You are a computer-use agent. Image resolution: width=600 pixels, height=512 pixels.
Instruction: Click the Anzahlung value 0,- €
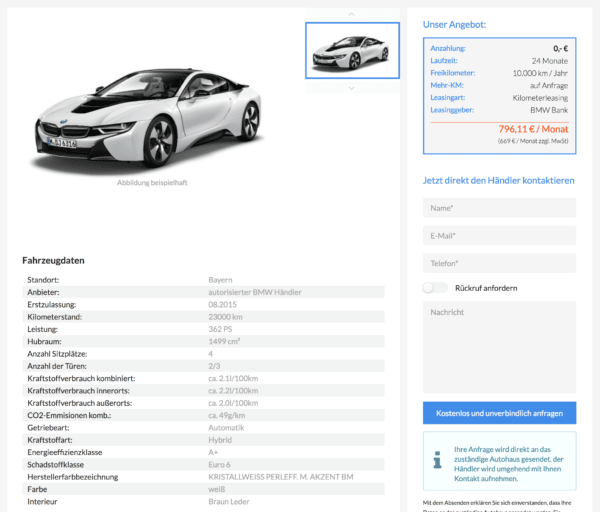tap(561, 48)
